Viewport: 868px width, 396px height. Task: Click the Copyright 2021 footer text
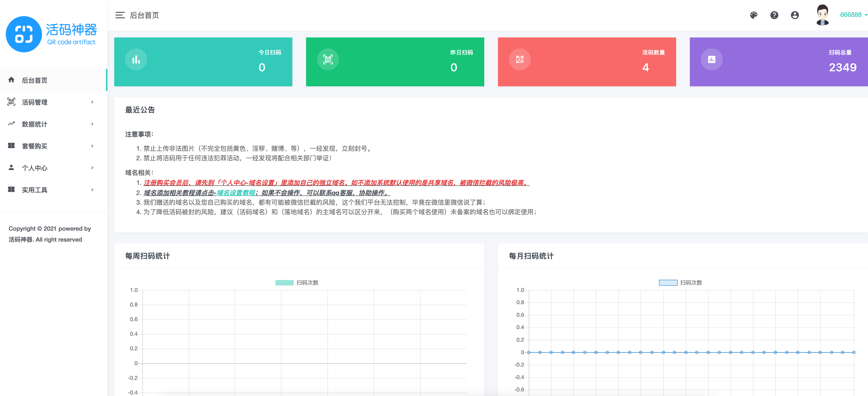50,234
